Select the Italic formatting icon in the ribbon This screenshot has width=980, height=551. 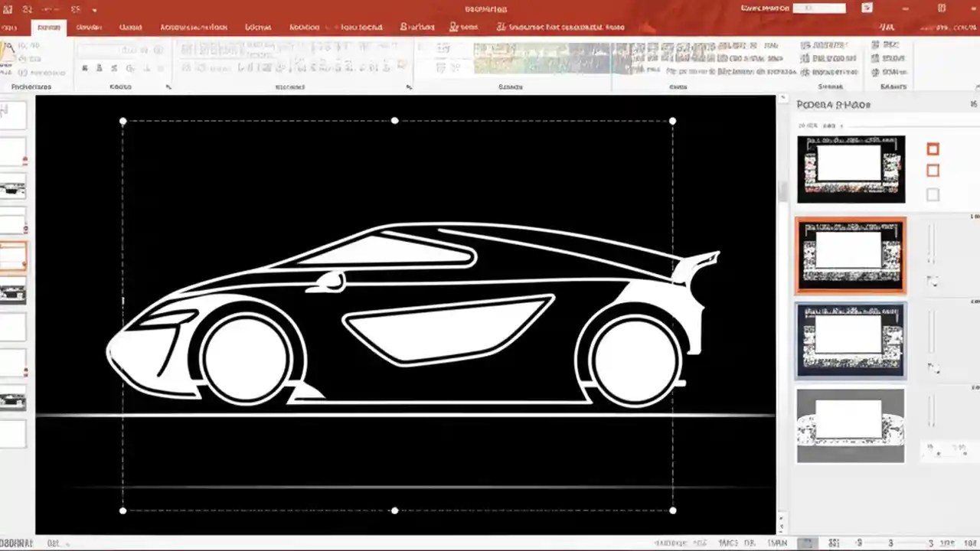pyautogui.click(x=100, y=67)
